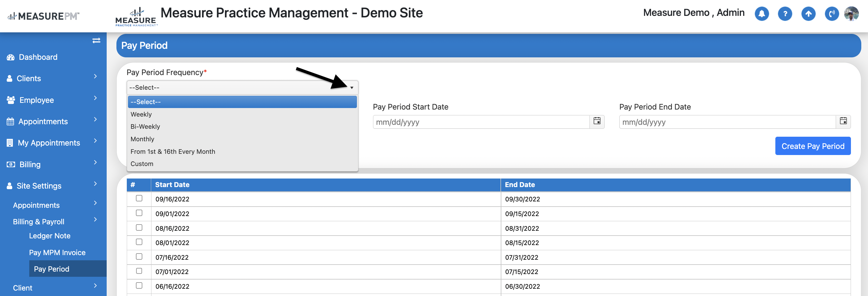Click the Billing money icon
This screenshot has width=868, height=296.
(11, 164)
